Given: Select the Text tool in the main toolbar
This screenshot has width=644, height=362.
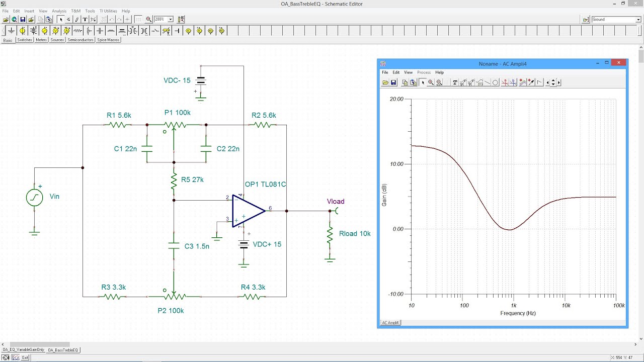Looking at the screenshot, I should (x=85, y=20).
